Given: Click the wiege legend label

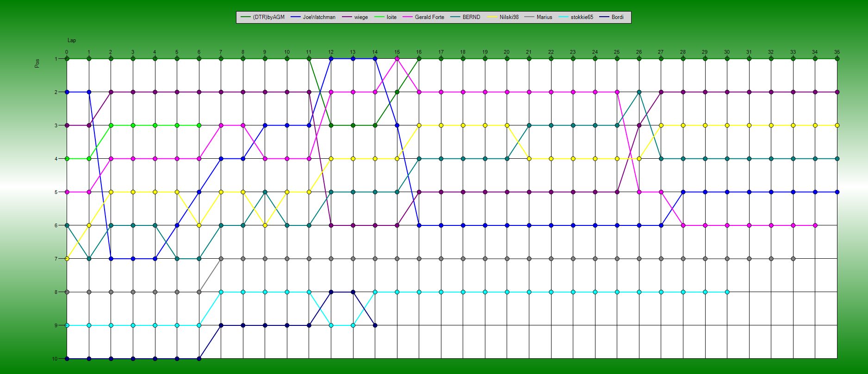Looking at the screenshot, I should [355, 17].
